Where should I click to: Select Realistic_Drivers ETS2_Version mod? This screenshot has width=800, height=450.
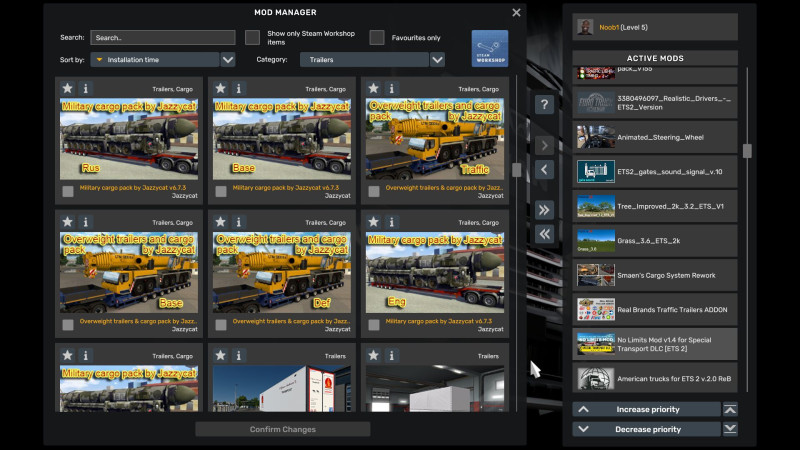point(655,103)
